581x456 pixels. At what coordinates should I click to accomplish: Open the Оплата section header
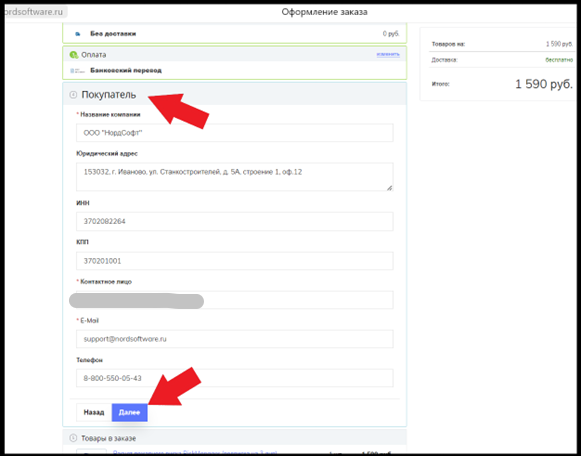pos(235,54)
